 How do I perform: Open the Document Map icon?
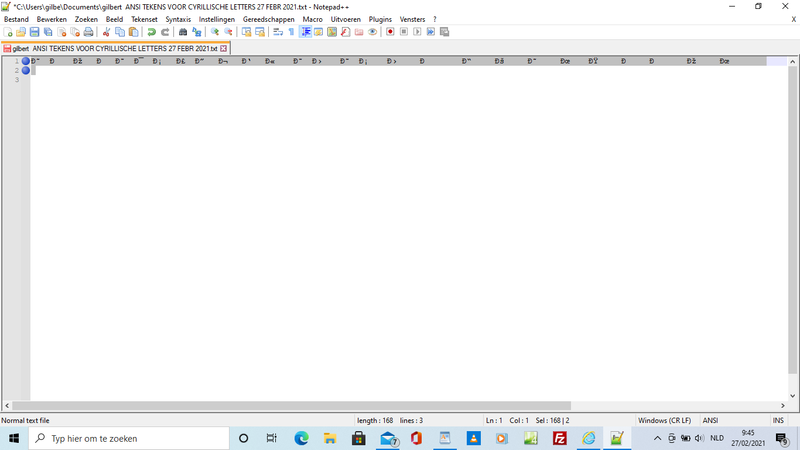tap(332, 32)
